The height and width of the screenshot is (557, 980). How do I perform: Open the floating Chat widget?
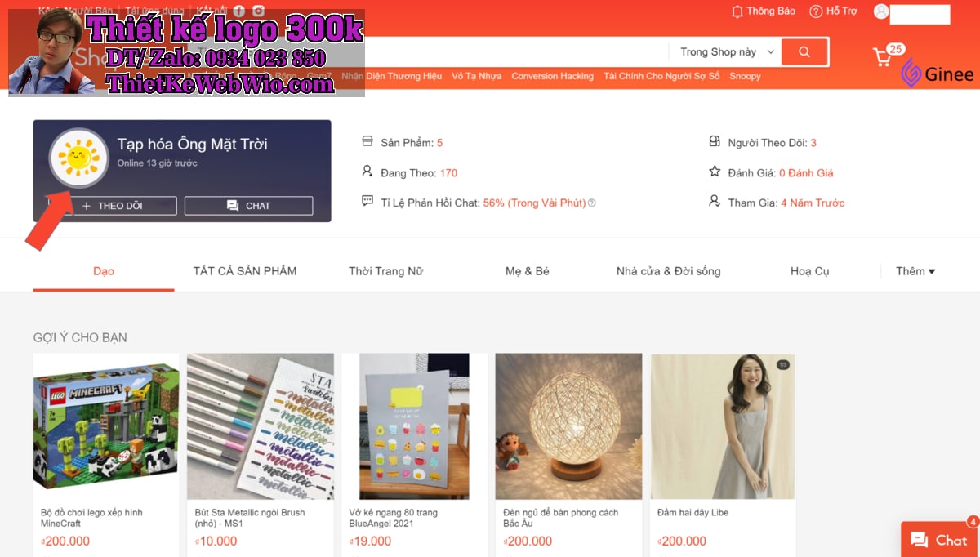pyautogui.click(x=940, y=540)
